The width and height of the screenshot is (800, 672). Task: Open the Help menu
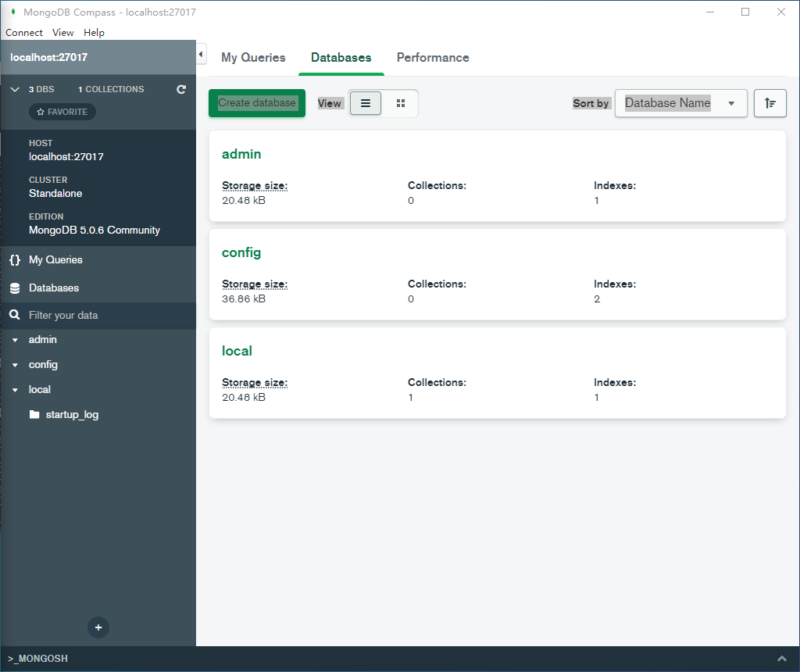point(94,33)
